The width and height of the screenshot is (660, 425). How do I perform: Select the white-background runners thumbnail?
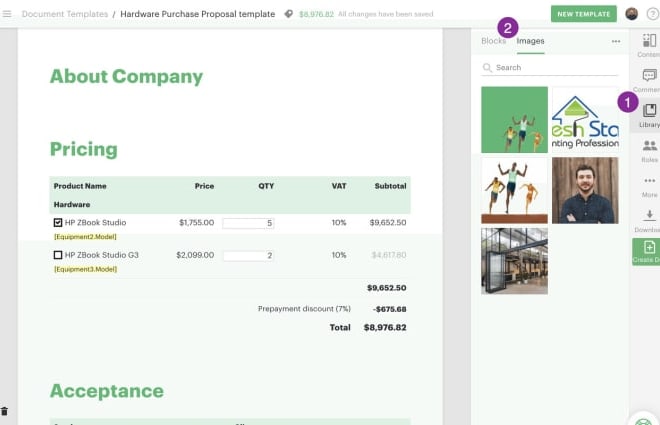[514, 190]
